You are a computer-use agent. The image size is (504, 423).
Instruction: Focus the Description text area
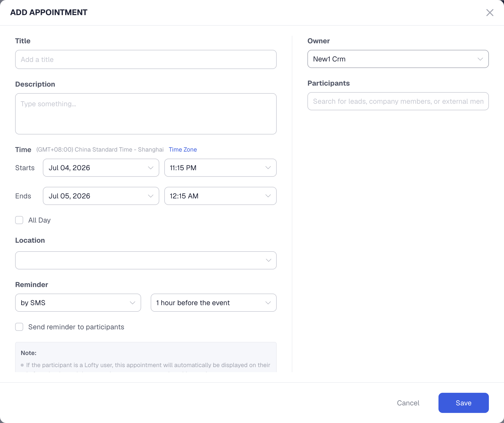click(x=146, y=114)
